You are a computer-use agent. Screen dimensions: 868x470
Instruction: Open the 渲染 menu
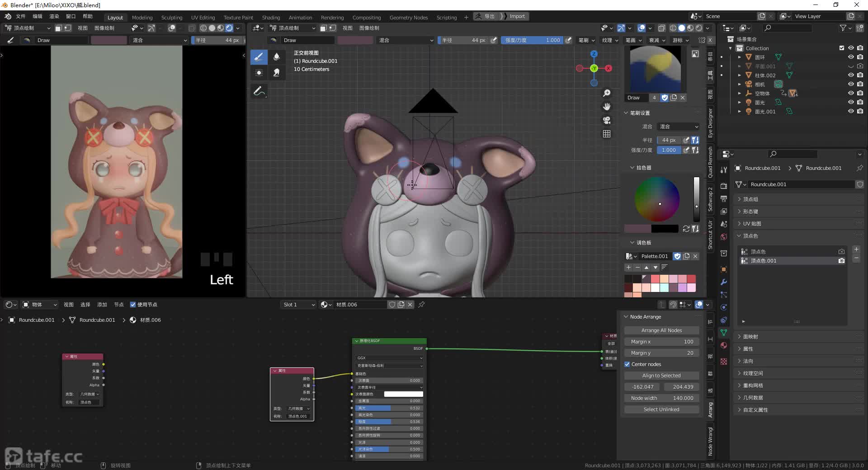[54, 16]
